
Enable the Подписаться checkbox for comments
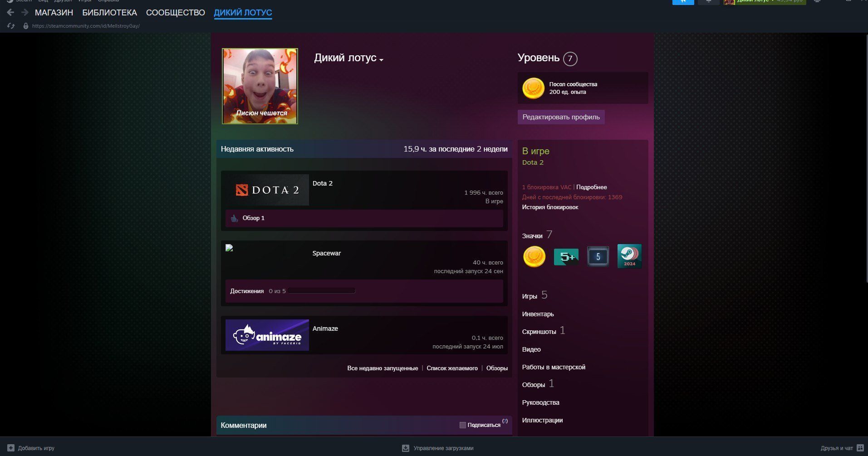tap(462, 425)
